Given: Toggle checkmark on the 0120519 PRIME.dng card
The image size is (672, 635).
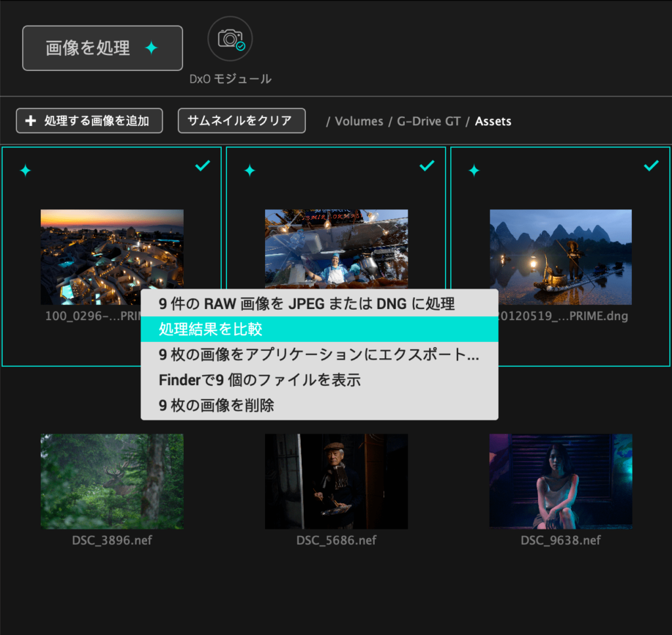Looking at the screenshot, I should pos(651,165).
